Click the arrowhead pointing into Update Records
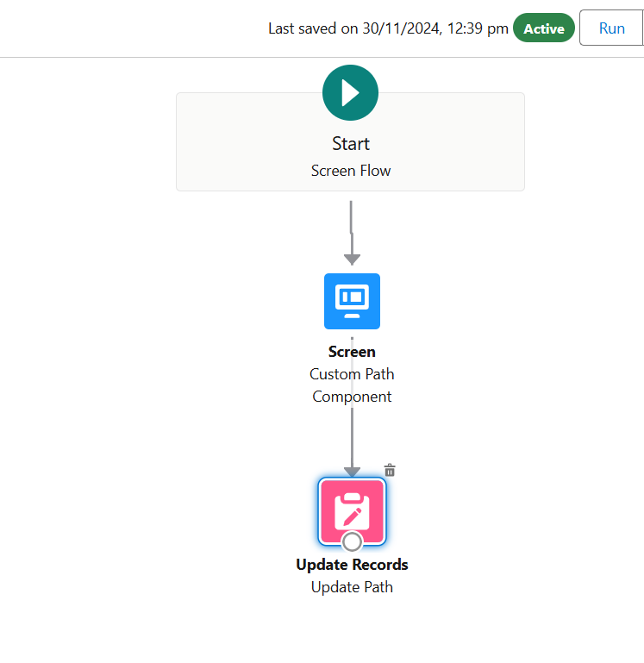 (x=352, y=471)
